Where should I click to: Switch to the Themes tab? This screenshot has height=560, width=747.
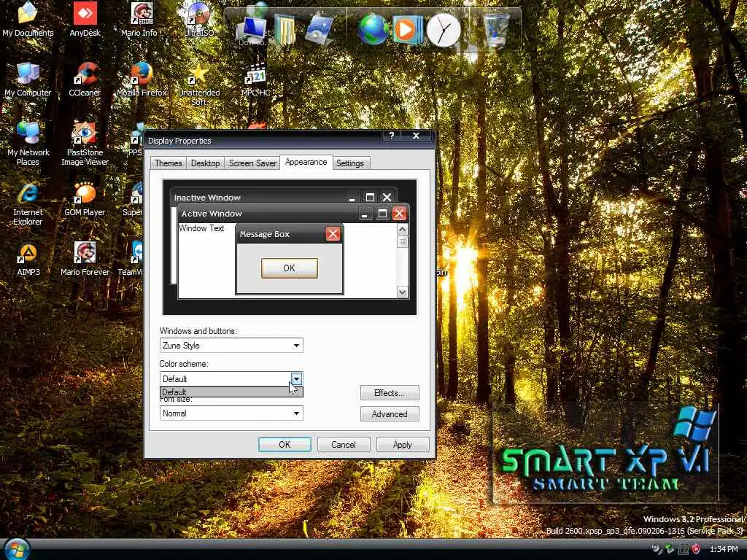[x=169, y=163]
